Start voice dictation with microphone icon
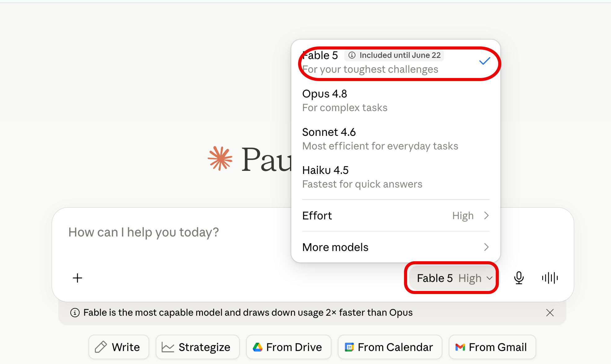The width and height of the screenshot is (611, 364). tap(519, 278)
